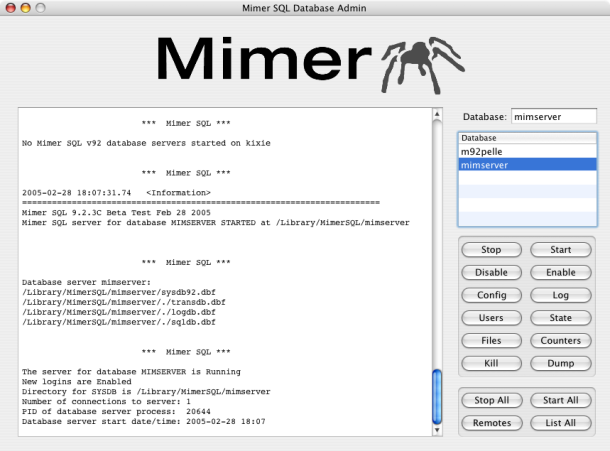The image size is (610, 451).
Task: Click the line 'The server for database MIMSERVER is Running'
Action: click(x=131, y=372)
